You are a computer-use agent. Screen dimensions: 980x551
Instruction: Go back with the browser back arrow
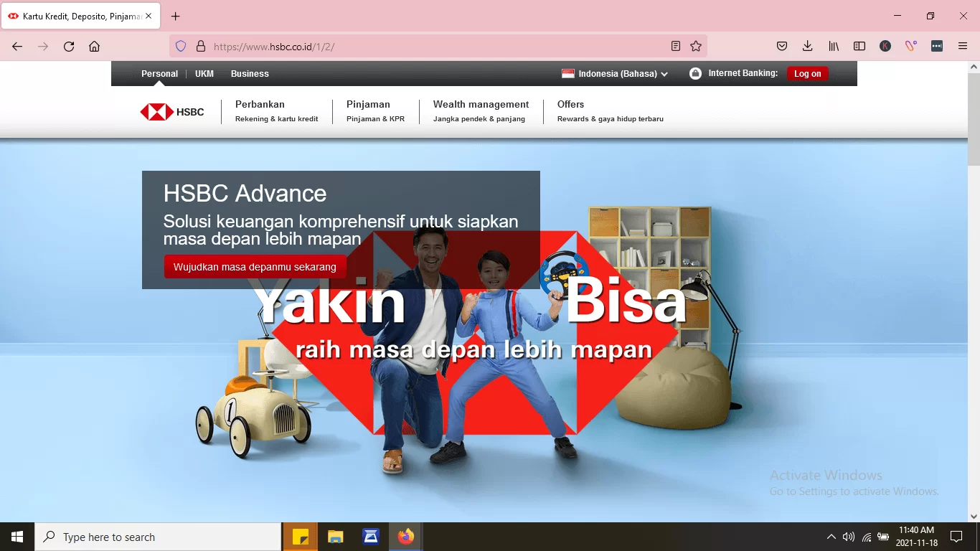coord(17,46)
